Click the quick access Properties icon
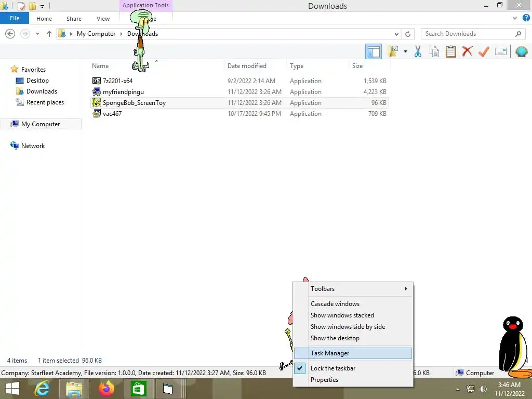 (x=21, y=6)
